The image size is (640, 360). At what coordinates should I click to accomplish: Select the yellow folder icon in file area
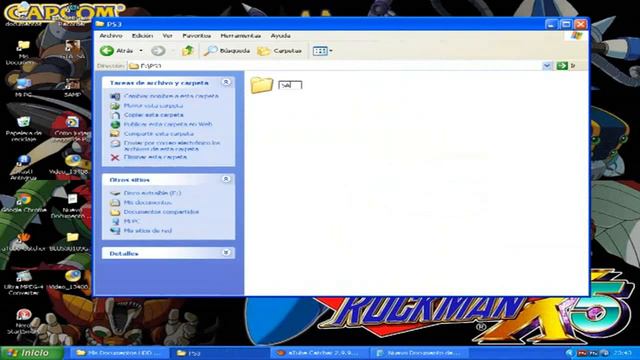pyautogui.click(x=262, y=85)
